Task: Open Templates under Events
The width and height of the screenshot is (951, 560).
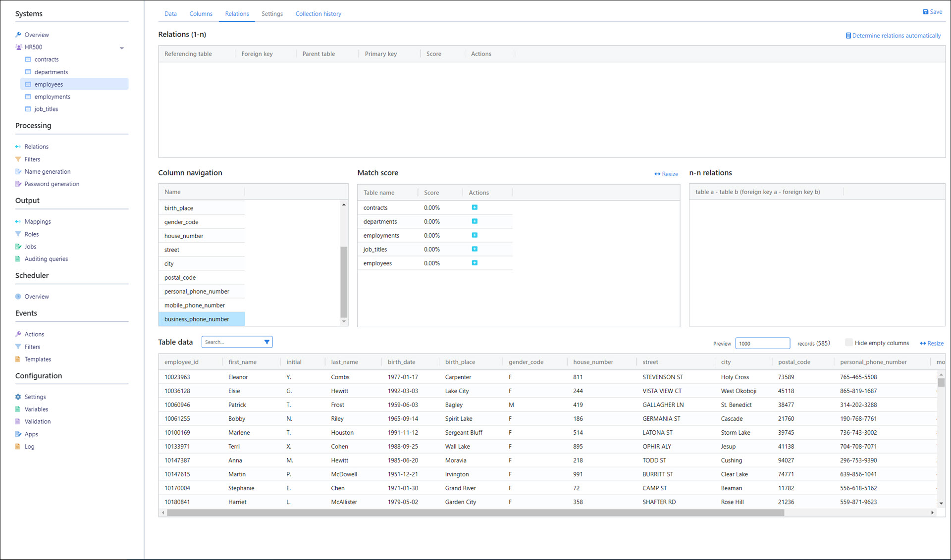Action: click(38, 359)
